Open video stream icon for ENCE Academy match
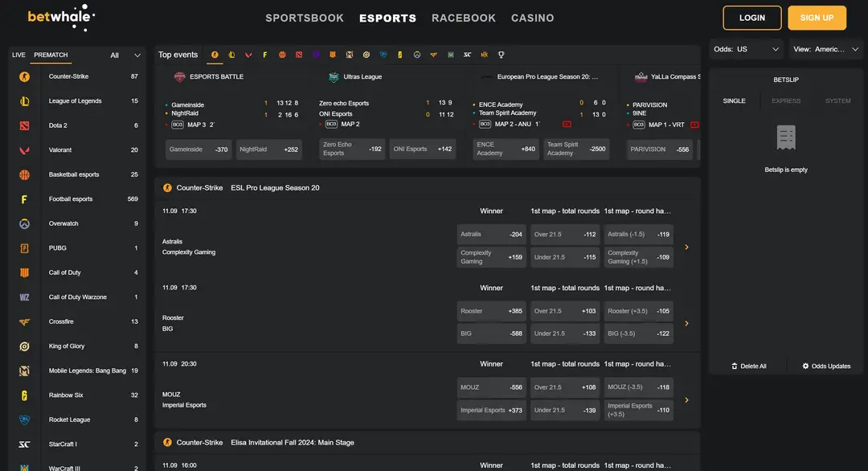Screen dimensions: 868x471 click(x=567, y=124)
